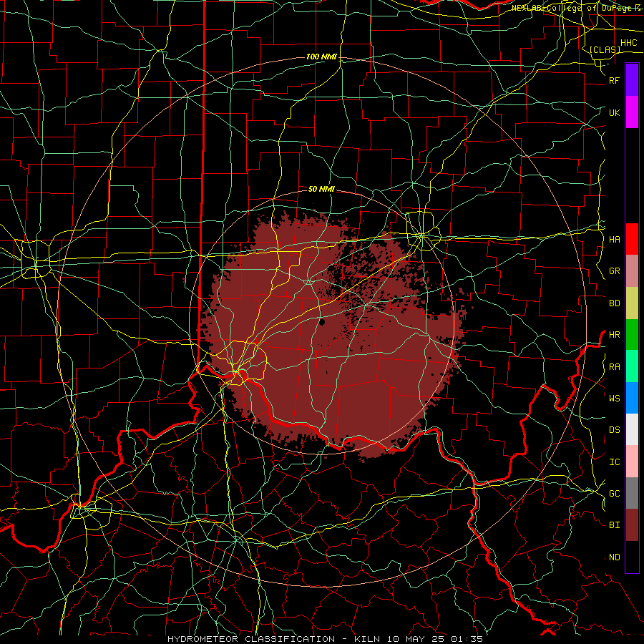This screenshot has height=644, width=644.
Task: Select the gray GC legend swatch
Action: tap(632, 493)
